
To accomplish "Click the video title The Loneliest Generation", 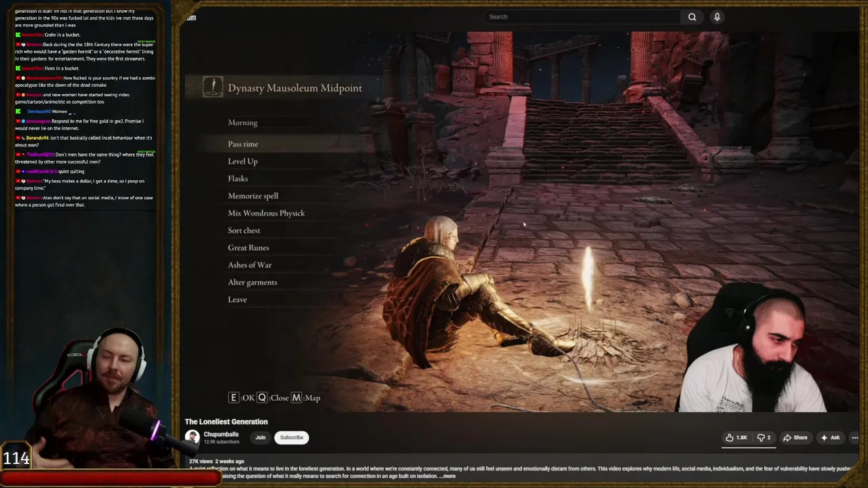I will pyautogui.click(x=226, y=422).
